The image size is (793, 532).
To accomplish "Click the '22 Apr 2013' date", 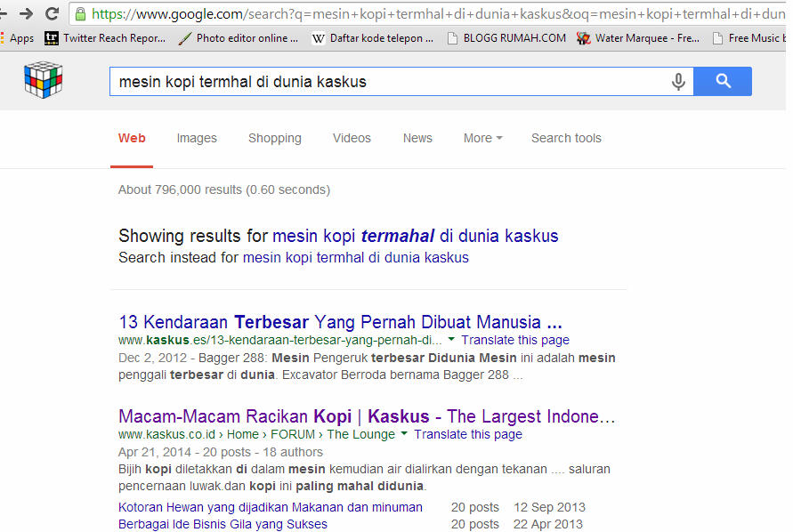I will pyautogui.click(x=547, y=524).
